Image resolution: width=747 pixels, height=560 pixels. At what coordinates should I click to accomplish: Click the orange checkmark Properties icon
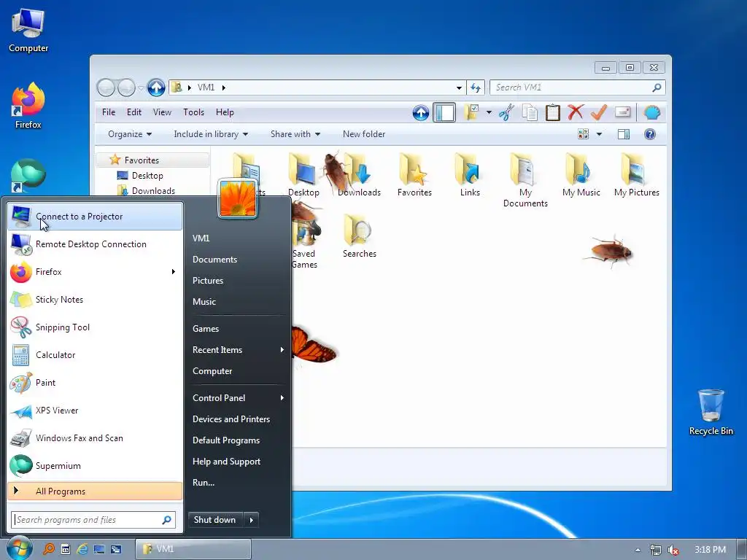pyautogui.click(x=599, y=112)
